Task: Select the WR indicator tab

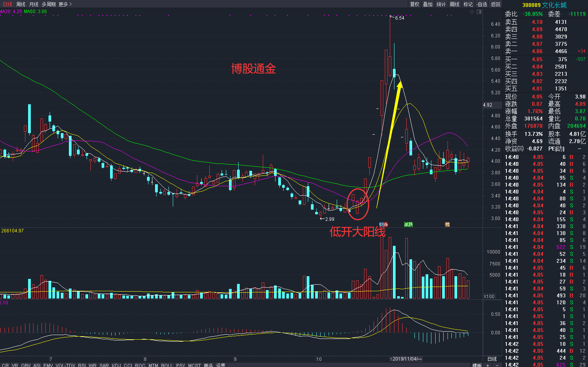Action: click(x=92, y=365)
